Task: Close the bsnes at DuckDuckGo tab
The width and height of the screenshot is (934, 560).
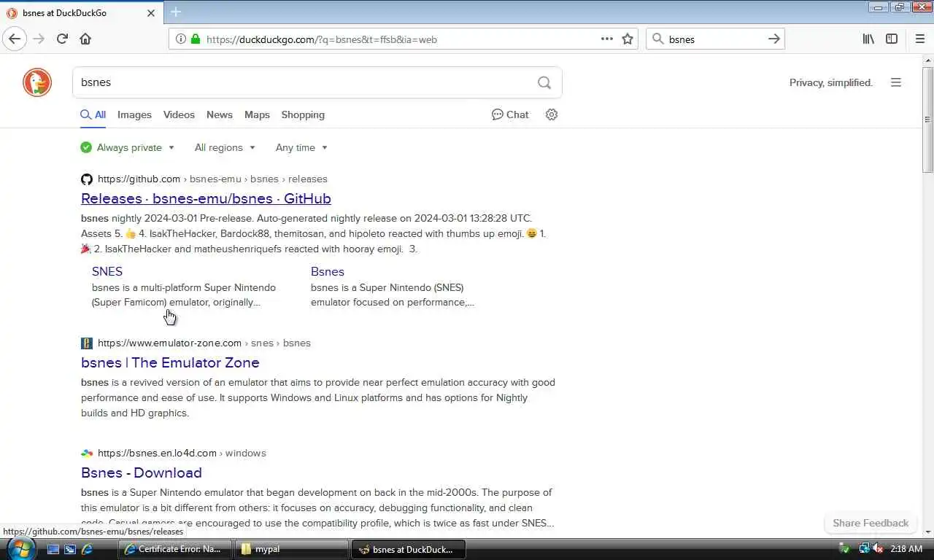Action: pos(151,13)
